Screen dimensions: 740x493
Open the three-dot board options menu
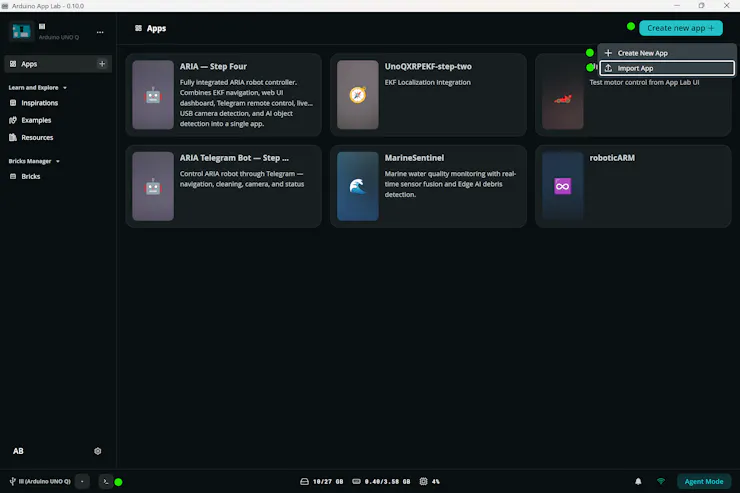[x=100, y=32]
